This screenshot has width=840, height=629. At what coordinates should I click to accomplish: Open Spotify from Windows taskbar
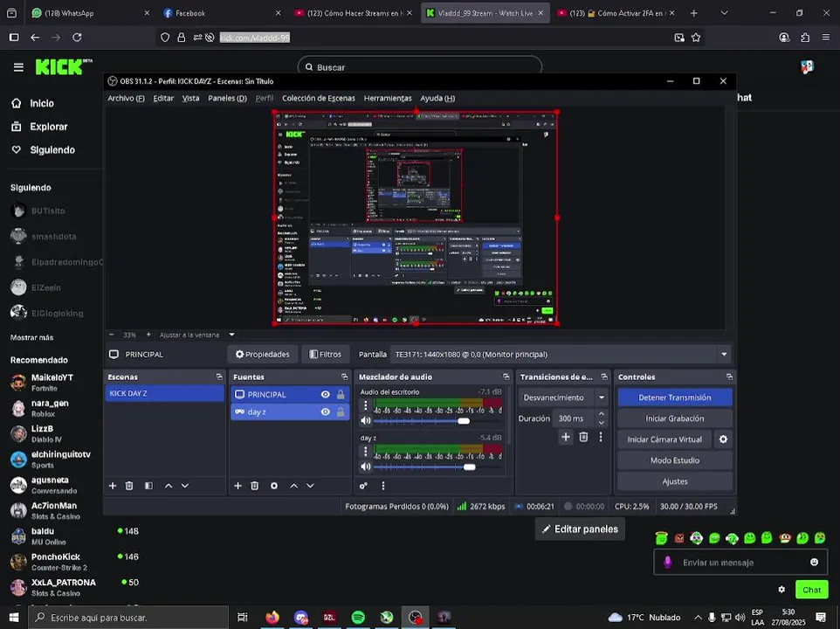pos(358,618)
